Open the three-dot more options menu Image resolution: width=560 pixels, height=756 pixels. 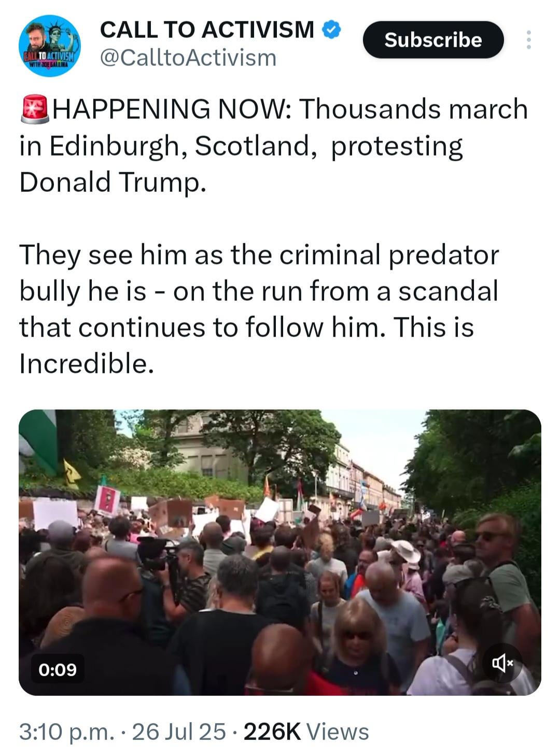528,40
